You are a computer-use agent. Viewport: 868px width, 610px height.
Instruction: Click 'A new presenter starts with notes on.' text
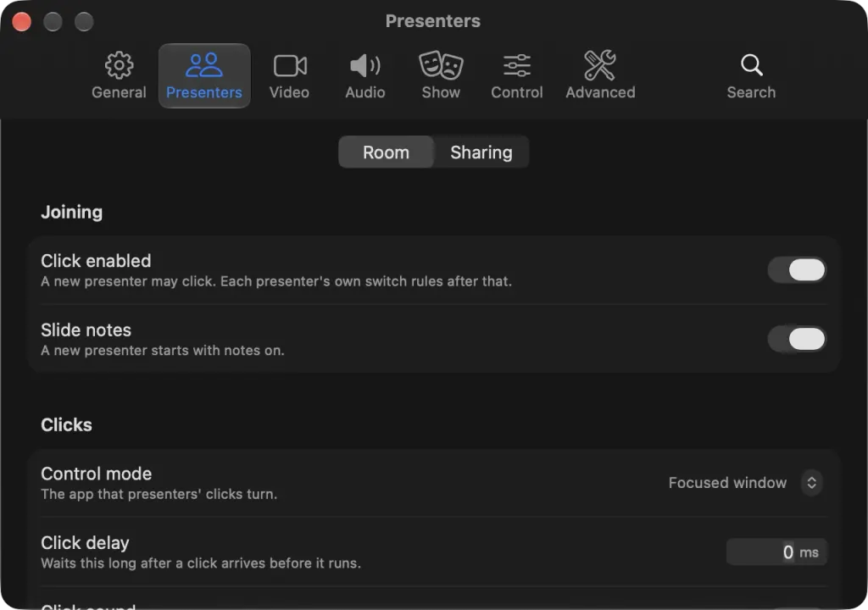tap(163, 351)
